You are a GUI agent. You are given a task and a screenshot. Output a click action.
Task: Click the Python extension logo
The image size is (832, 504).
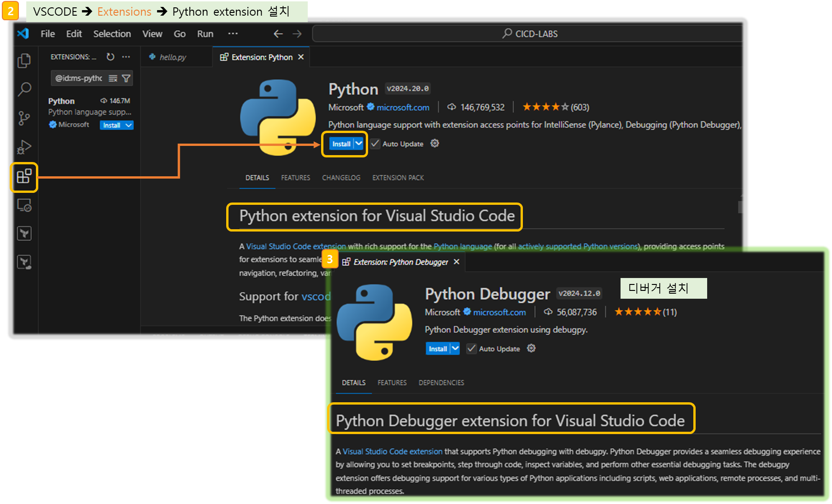coord(278,117)
